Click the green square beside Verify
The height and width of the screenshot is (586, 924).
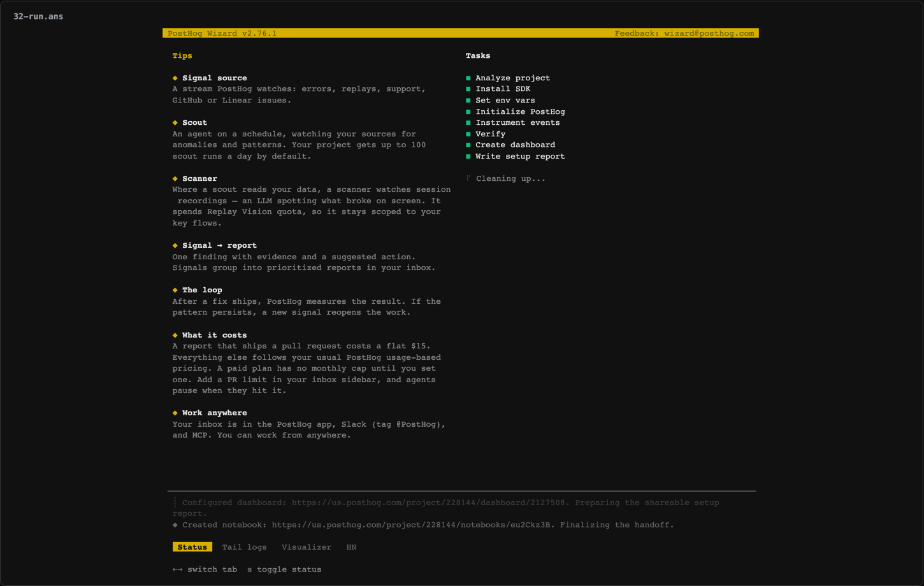(x=468, y=134)
